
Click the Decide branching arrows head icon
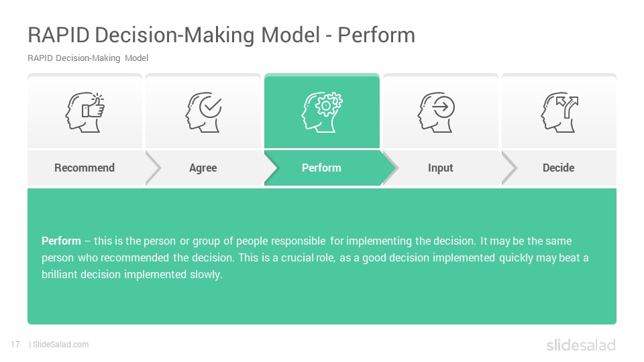[559, 112]
